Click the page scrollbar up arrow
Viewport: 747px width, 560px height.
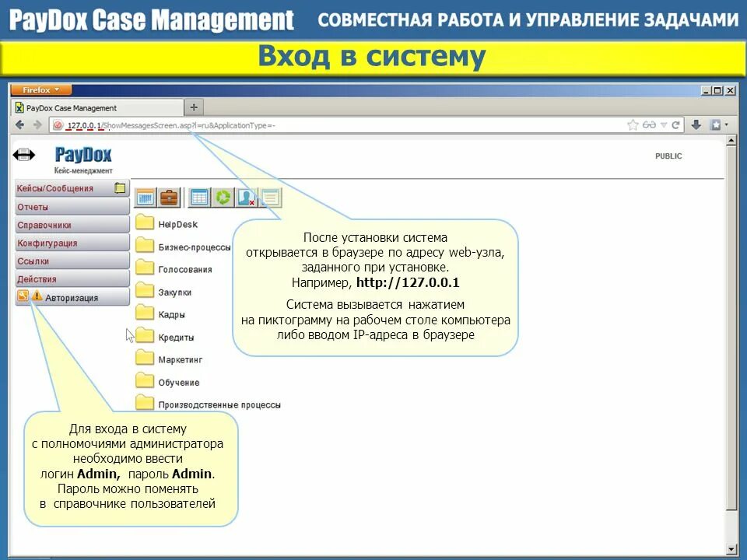coord(731,141)
